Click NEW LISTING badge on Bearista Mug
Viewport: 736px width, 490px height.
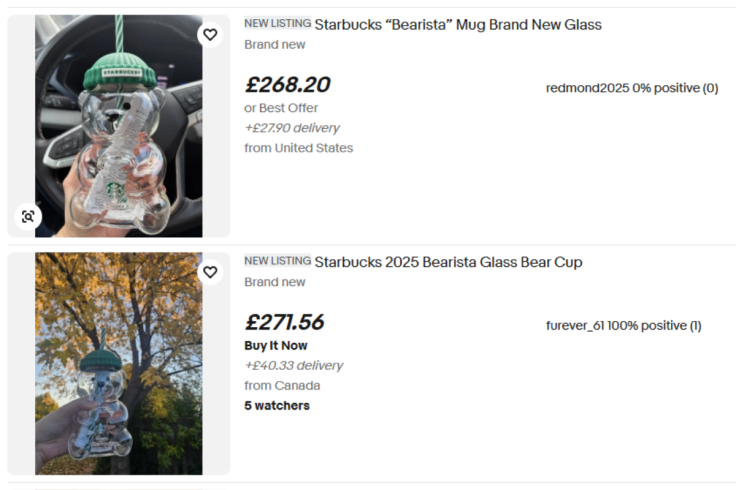pyautogui.click(x=277, y=24)
